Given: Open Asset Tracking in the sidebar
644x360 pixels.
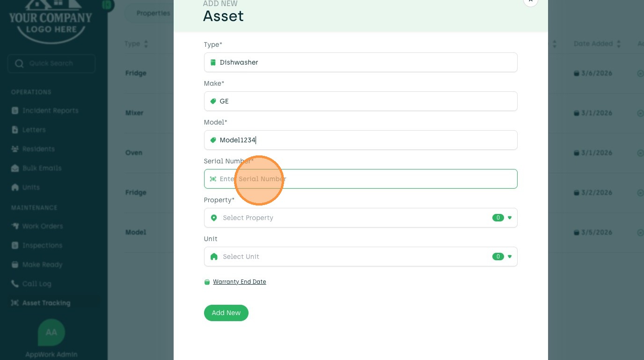Looking at the screenshot, I should click(x=46, y=303).
